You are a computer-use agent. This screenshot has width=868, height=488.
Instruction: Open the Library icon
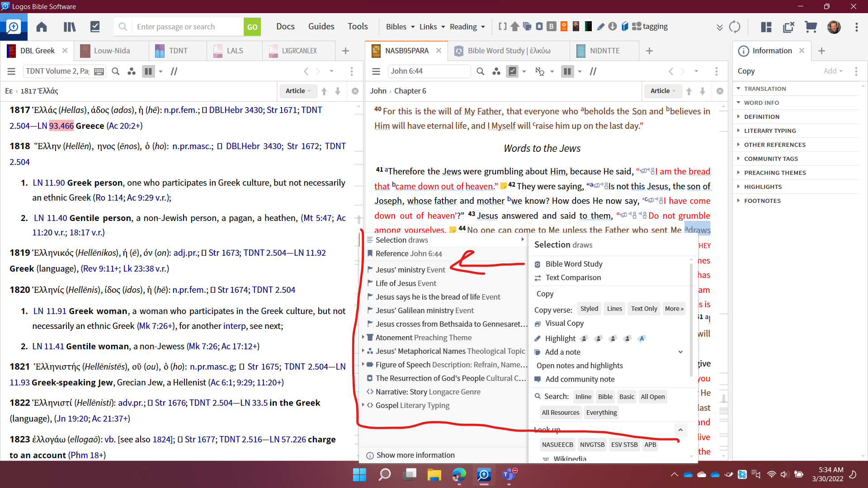tap(70, 27)
